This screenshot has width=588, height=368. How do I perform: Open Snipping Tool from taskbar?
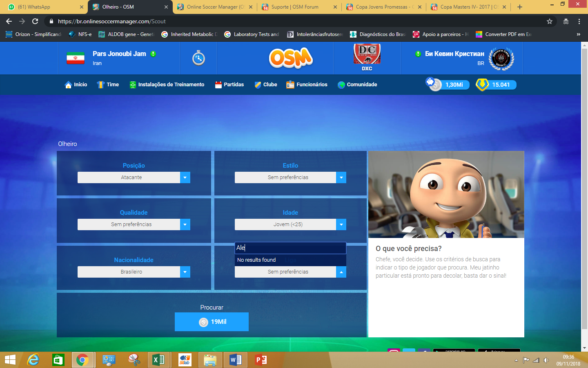coord(134,360)
